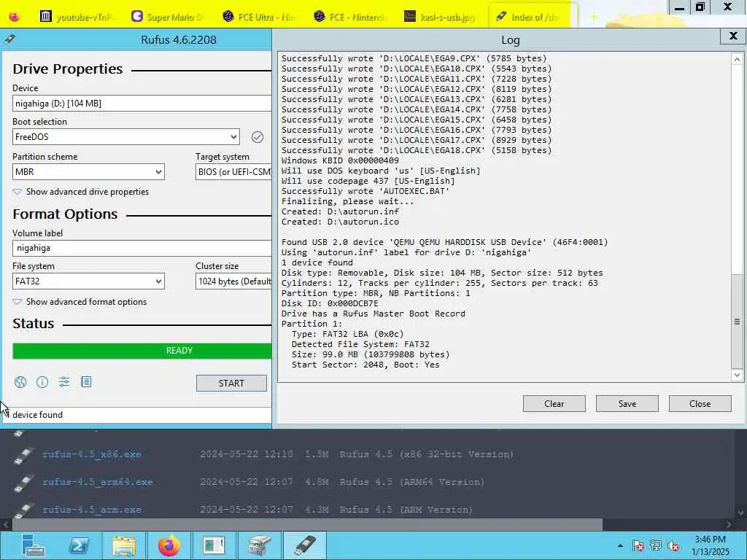747x560 pixels.
Task: Click the muted volume tray icon
Action: click(673, 545)
